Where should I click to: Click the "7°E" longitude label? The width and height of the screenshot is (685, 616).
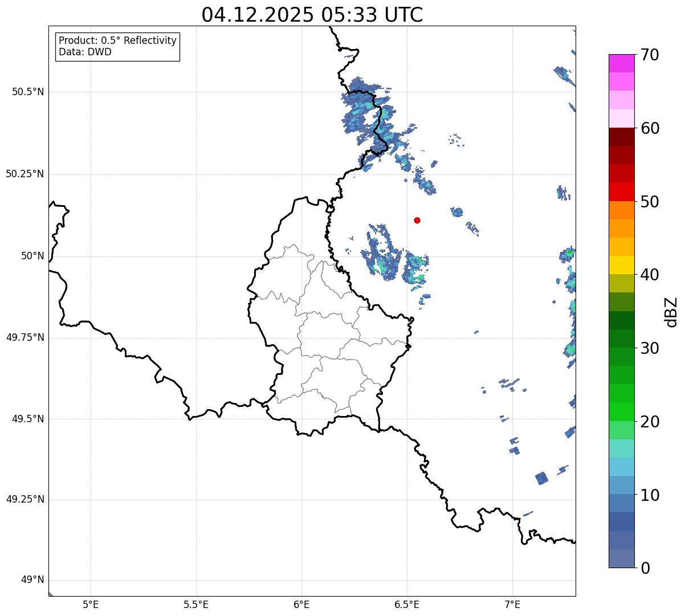pyautogui.click(x=512, y=604)
